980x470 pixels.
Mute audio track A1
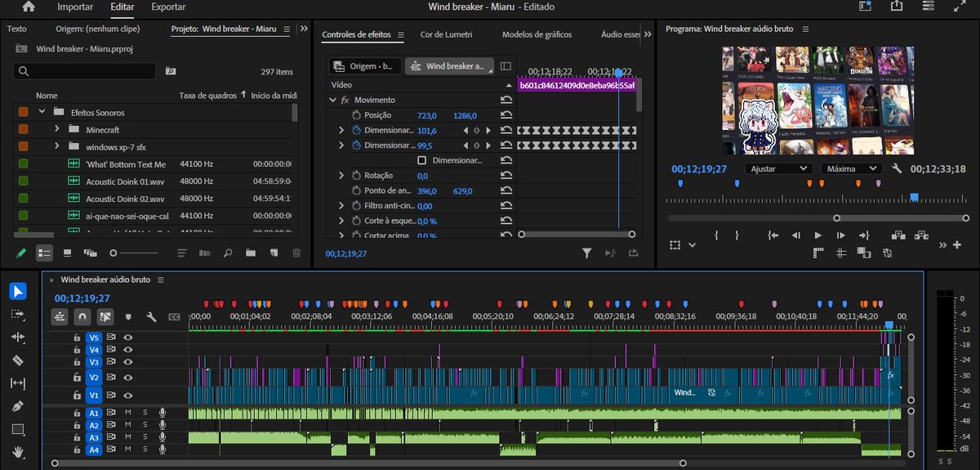pos(128,413)
